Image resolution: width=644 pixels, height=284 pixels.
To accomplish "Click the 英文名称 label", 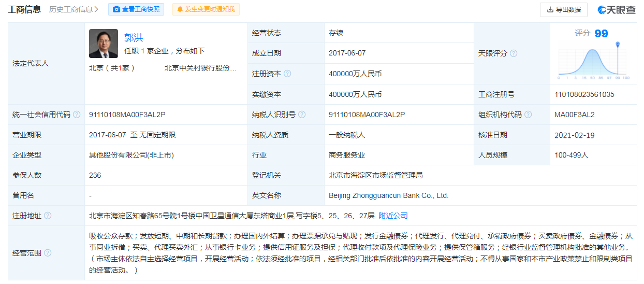I will point(267,195).
